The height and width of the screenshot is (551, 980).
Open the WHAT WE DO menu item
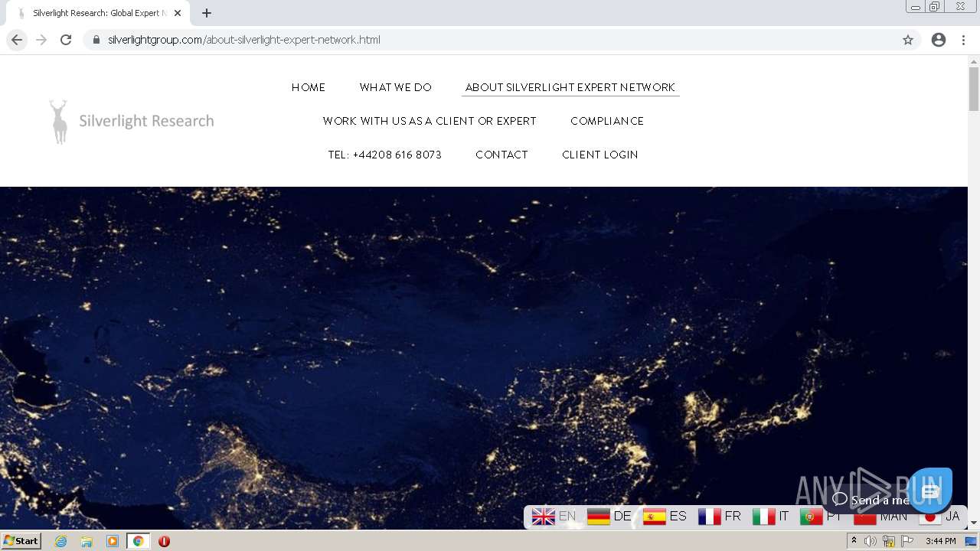pyautogui.click(x=396, y=87)
